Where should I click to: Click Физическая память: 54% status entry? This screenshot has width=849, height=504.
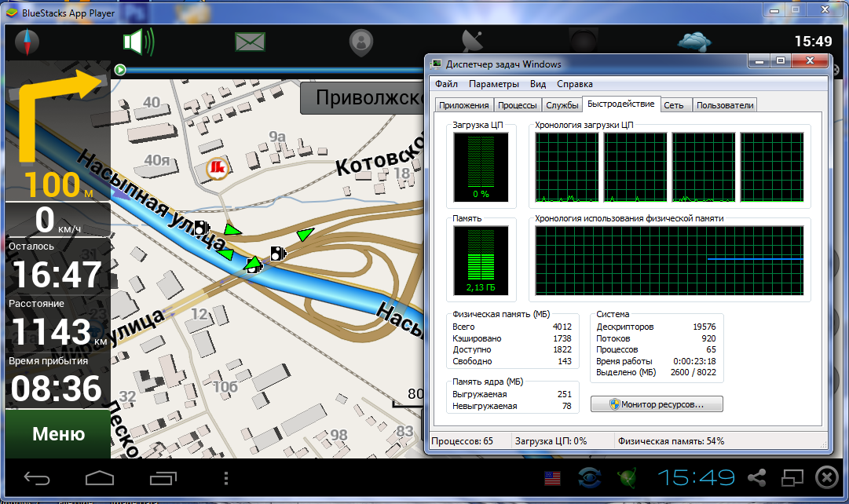coord(672,441)
